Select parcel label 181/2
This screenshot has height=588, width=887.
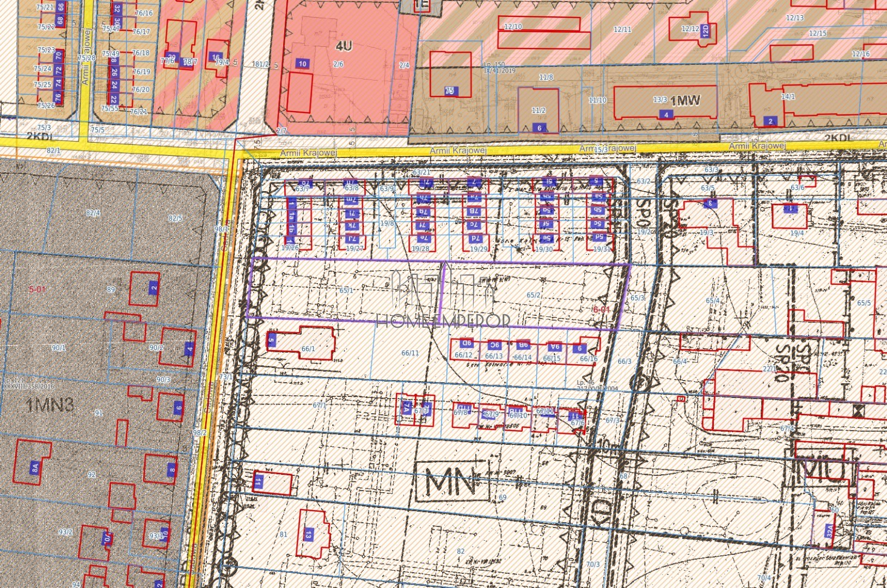click(261, 64)
